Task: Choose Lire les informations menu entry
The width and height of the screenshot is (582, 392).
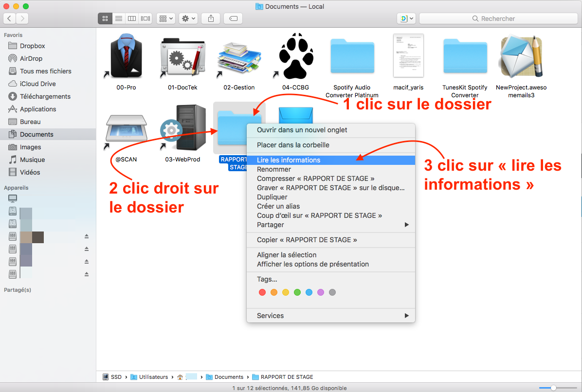Action: coord(289,160)
